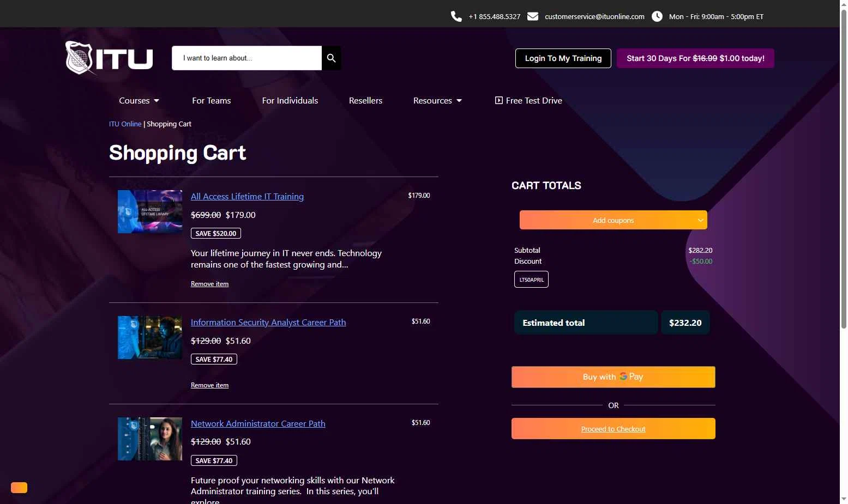Viewport: 848px width, 504px height.
Task: Click Network Administrator course thumbnail
Action: tap(150, 439)
